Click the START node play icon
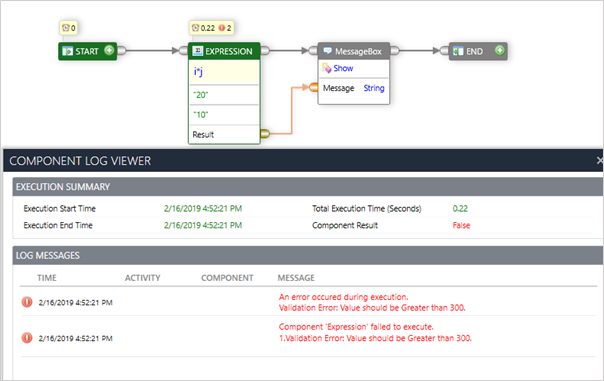The height and width of the screenshot is (381, 604). tap(67, 51)
